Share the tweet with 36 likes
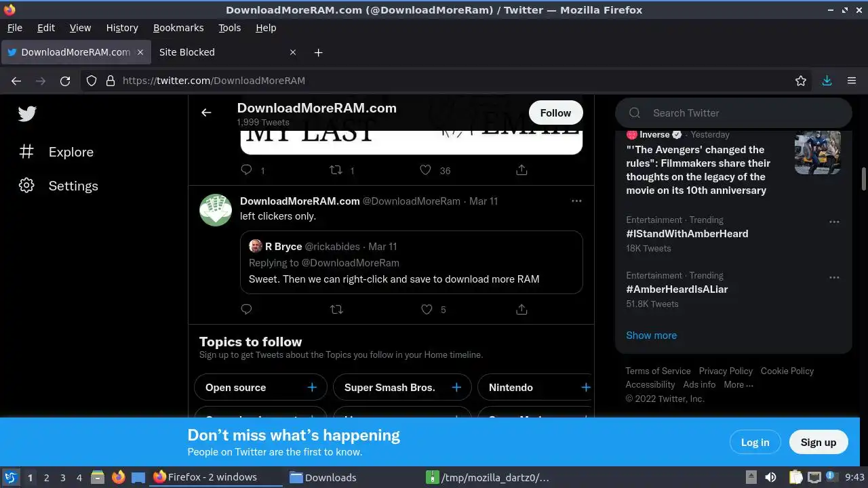 pos(521,170)
